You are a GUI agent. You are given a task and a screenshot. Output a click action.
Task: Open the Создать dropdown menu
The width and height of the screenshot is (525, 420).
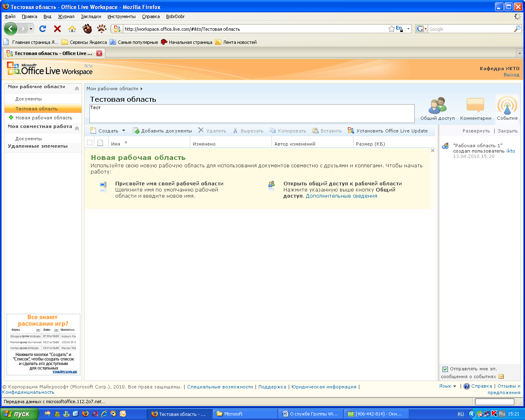108,131
